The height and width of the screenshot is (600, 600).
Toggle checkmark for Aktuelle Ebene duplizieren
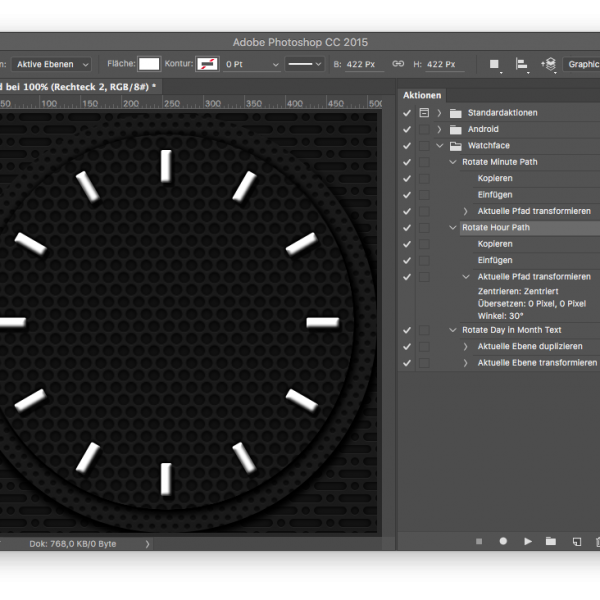[407, 347]
